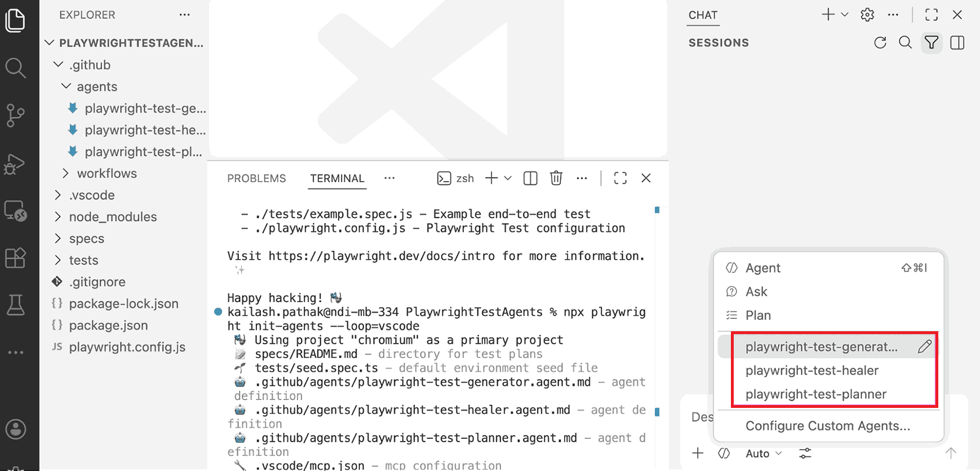The image size is (980, 471).
Task: Toggle maximize panel in terminal
Action: (x=620, y=177)
